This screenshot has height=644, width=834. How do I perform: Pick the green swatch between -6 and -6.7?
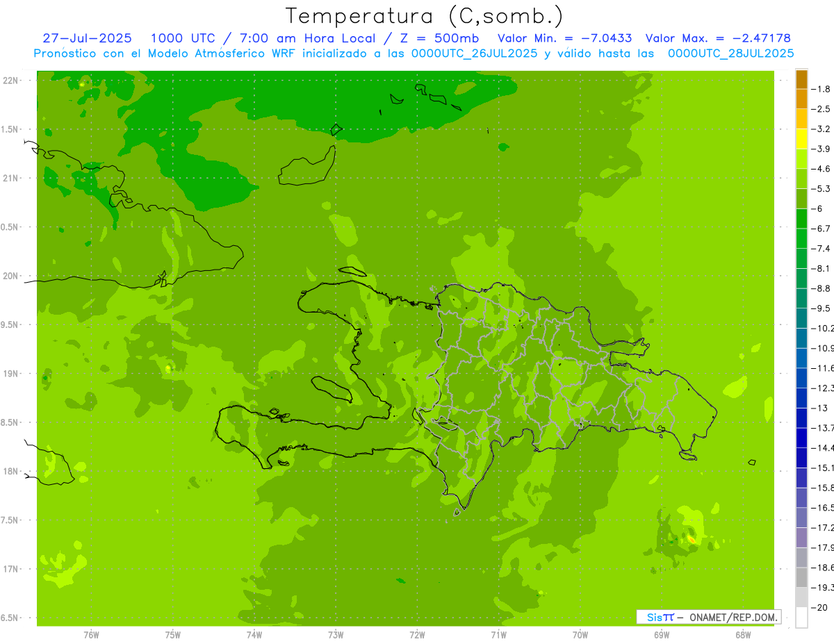point(801,218)
